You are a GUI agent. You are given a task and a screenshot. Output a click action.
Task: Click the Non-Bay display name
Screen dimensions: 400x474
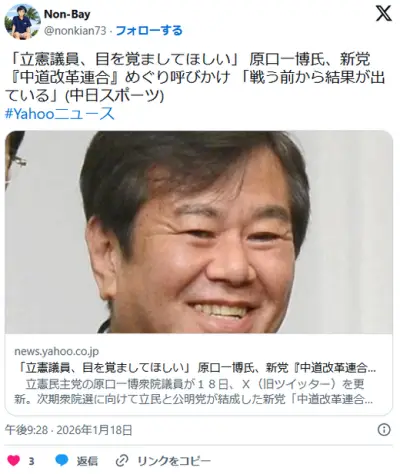click(67, 14)
